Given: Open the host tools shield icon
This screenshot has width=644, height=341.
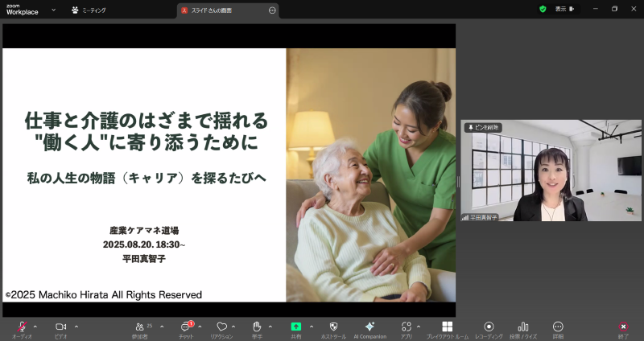Looking at the screenshot, I should [333, 327].
